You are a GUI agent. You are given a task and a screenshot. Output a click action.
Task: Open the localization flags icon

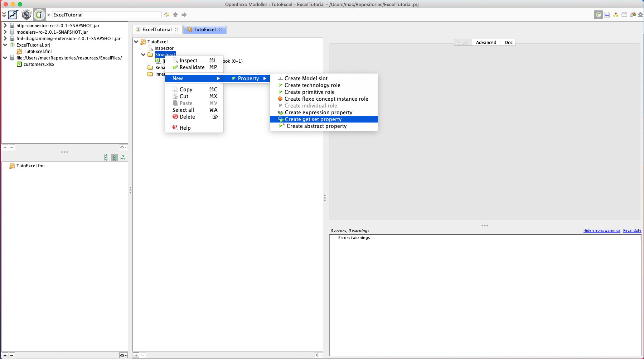[x=633, y=15]
